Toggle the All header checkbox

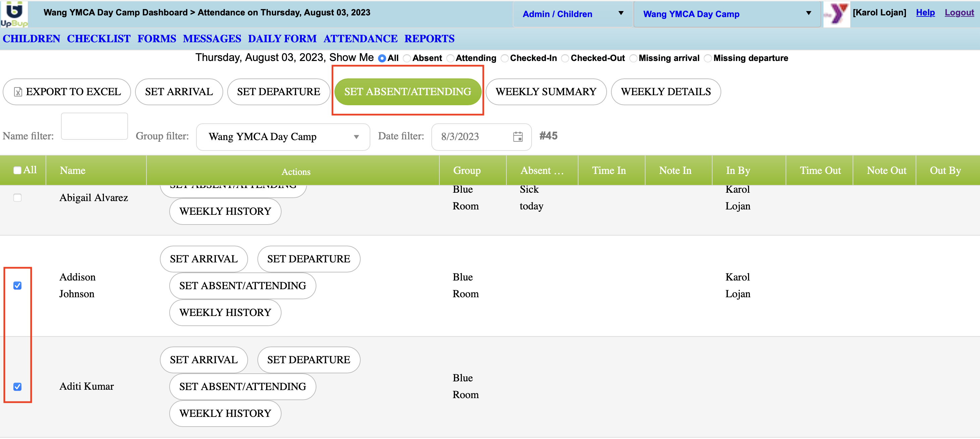(17, 170)
